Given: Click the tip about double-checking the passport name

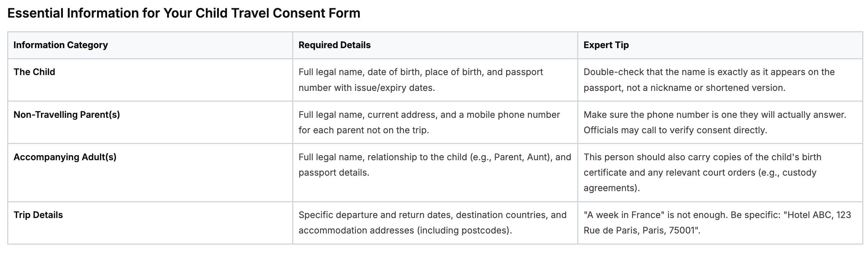Looking at the screenshot, I should [709, 72].
